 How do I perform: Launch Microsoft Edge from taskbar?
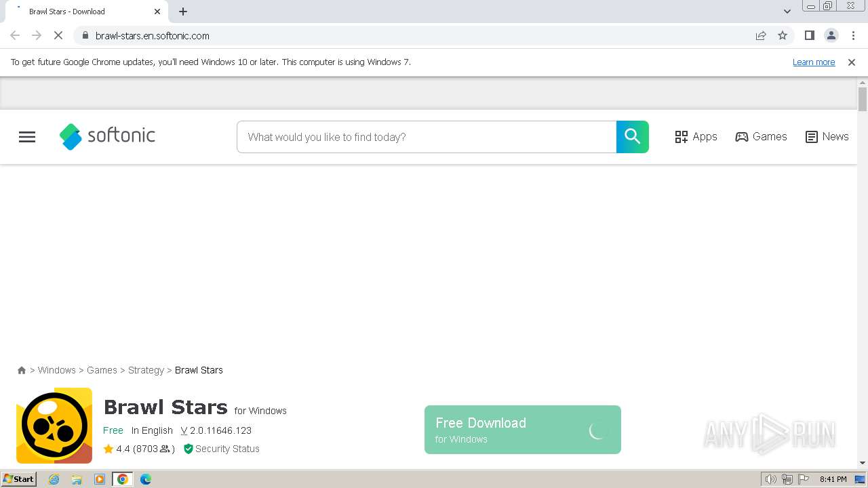[x=146, y=479]
